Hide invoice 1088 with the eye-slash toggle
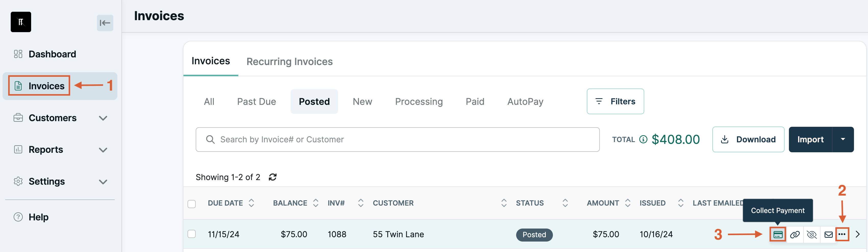The height and width of the screenshot is (252, 868). (x=812, y=235)
